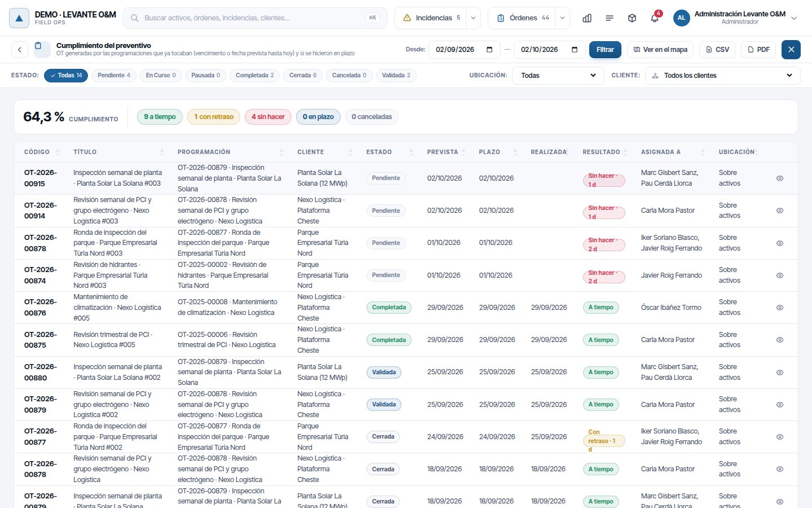Open the end date calendar picker icon
Image resolution: width=812 pixels, height=508 pixels.
575,50
